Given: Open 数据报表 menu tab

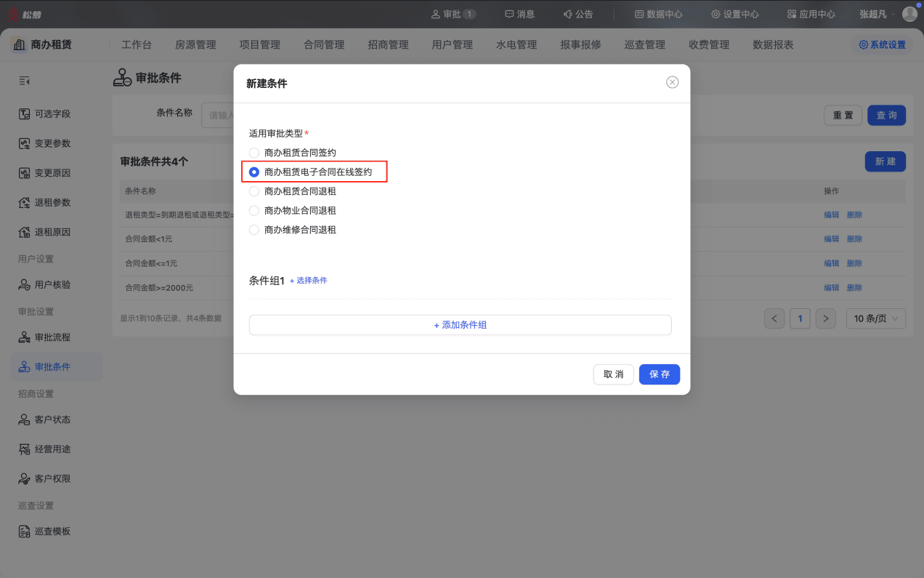Looking at the screenshot, I should (x=773, y=45).
